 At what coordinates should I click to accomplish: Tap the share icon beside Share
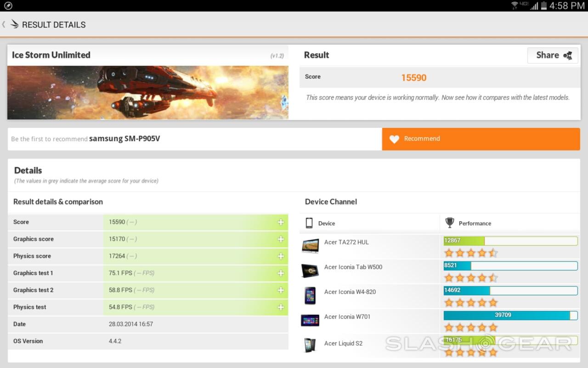pos(568,56)
